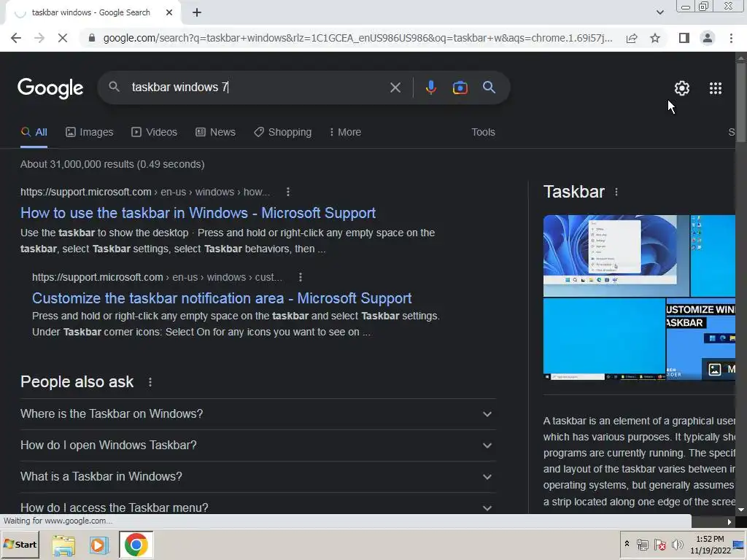Click the address bar URL

(357, 38)
